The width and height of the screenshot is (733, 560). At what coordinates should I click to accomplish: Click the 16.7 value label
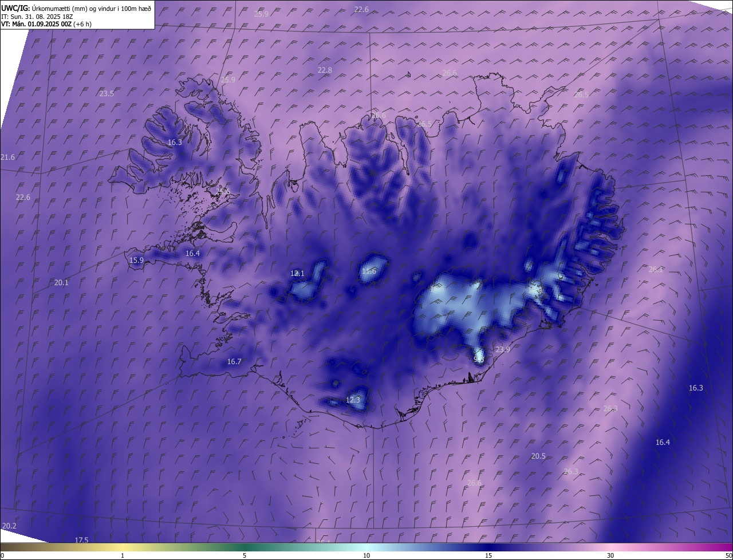(x=234, y=362)
